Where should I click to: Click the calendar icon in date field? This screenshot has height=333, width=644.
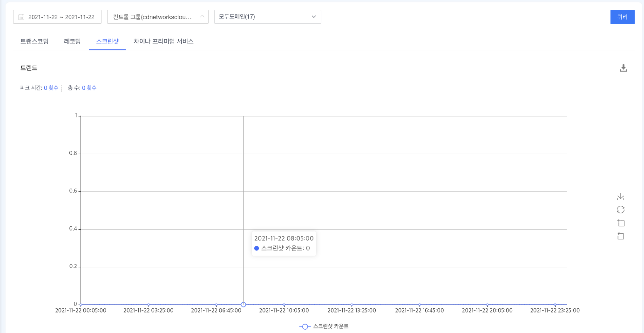[x=21, y=17]
